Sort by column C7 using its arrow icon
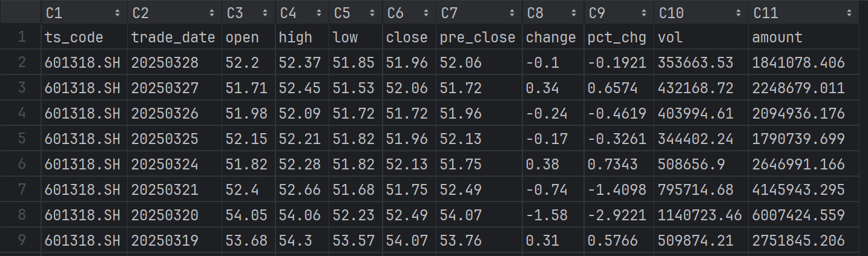The height and width of the screenshot is (256, 868). pyautogui.click(x=512, y=13)
